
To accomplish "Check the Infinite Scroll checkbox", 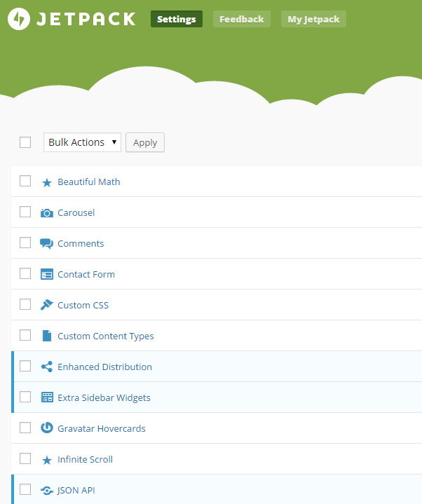I will [x=25, y=458].
